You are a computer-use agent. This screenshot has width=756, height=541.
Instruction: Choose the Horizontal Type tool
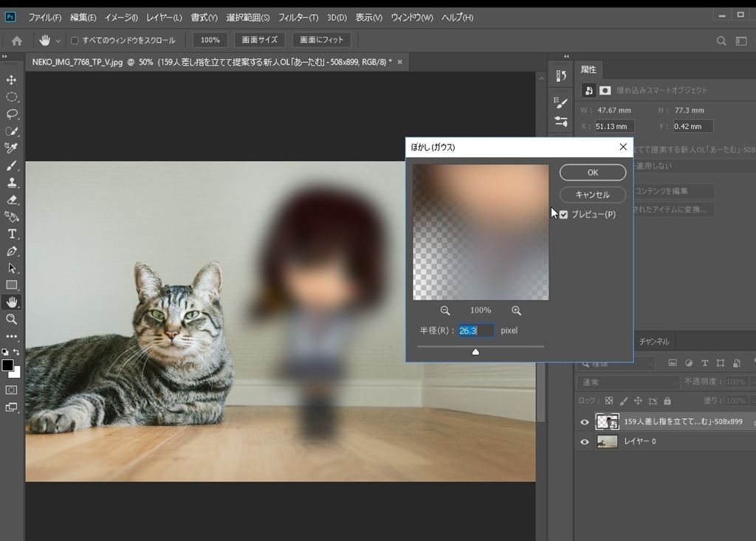point(11,234)
